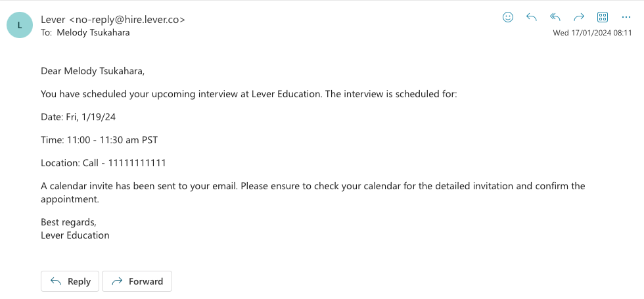Click the call number 11111111111
Screen dimensions: 644x299
[137, 163]
